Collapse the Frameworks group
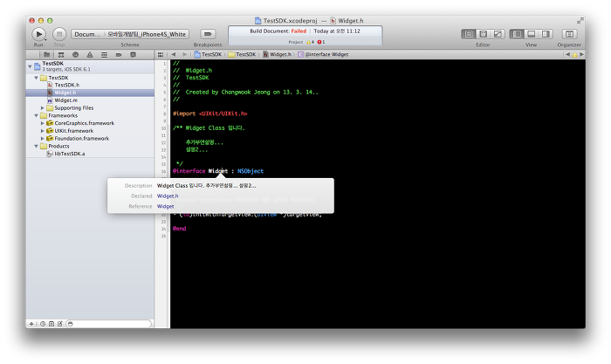 click(x=37, y=116)
